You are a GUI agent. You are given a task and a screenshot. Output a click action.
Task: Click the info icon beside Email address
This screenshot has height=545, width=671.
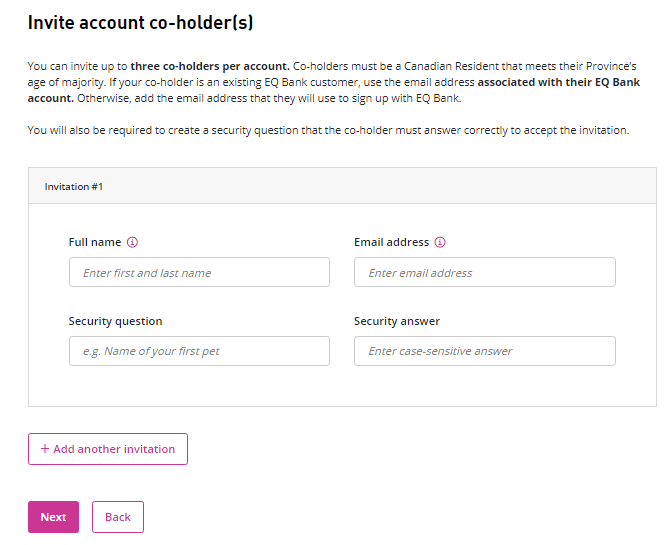coord(440,242)
